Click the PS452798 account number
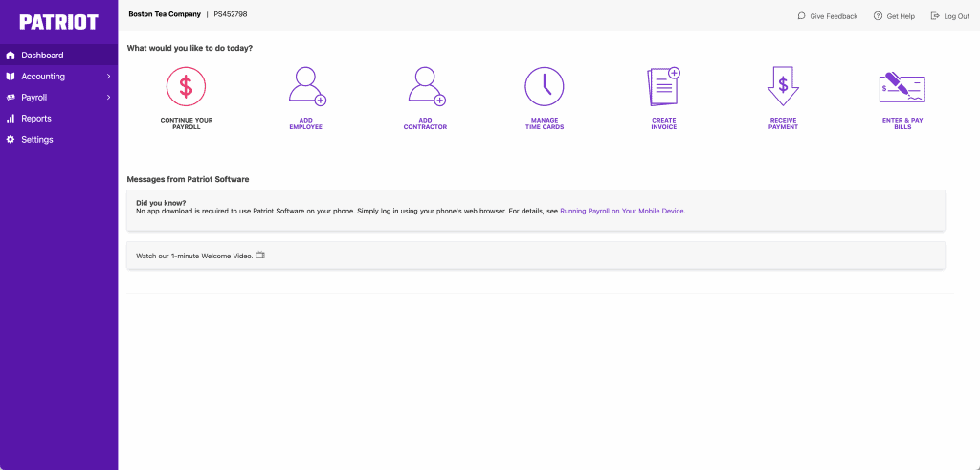 coord(231,13)
